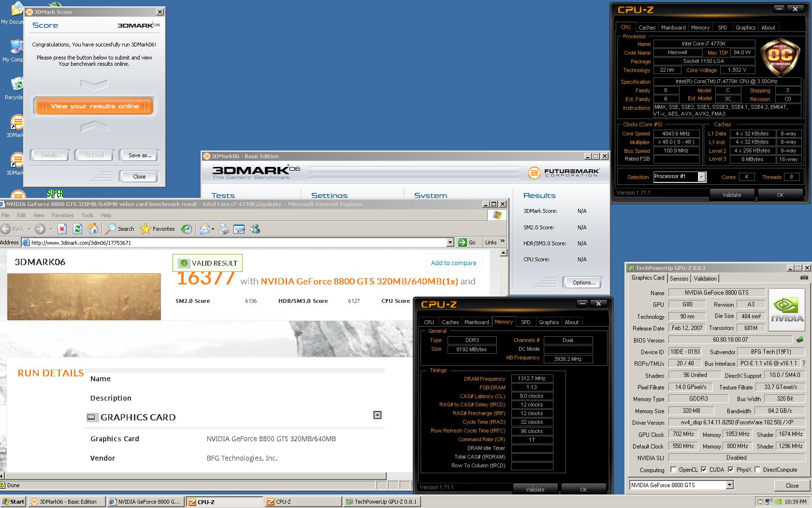Click Close button in 3DMark Score dialog
812x508 pixels.
[139, 177]
